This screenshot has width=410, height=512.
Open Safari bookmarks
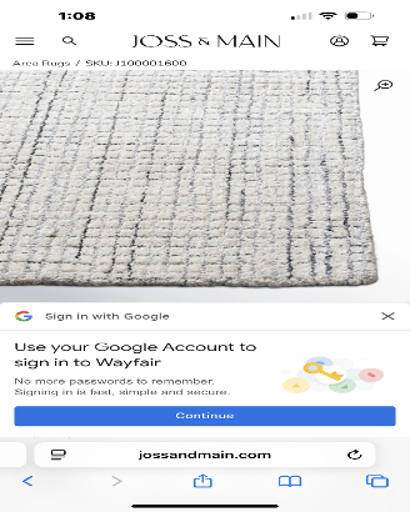290,481
